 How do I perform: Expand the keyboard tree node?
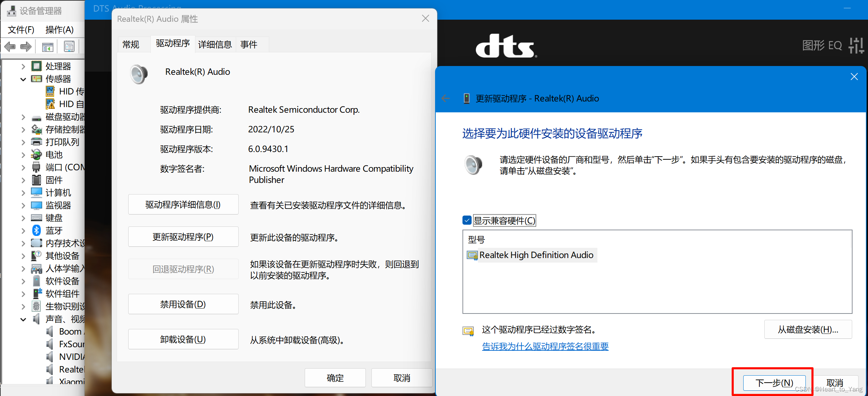tap(23, 218)
